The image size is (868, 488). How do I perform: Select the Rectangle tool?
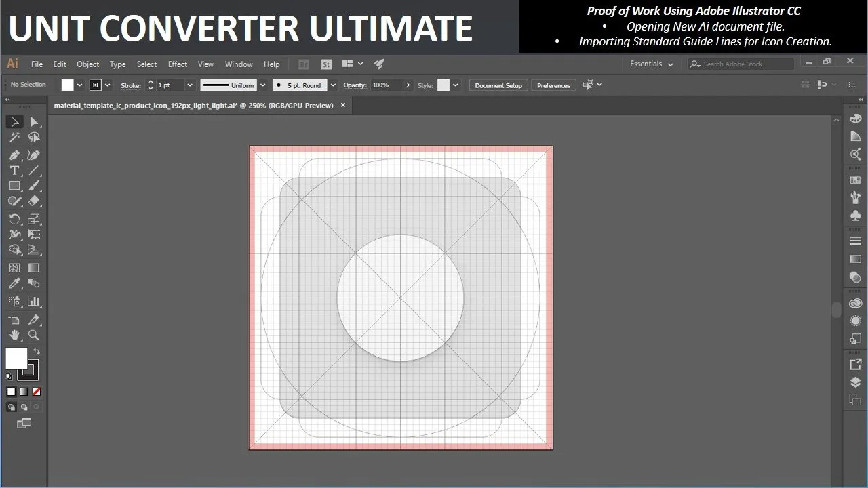coord(14,186)
